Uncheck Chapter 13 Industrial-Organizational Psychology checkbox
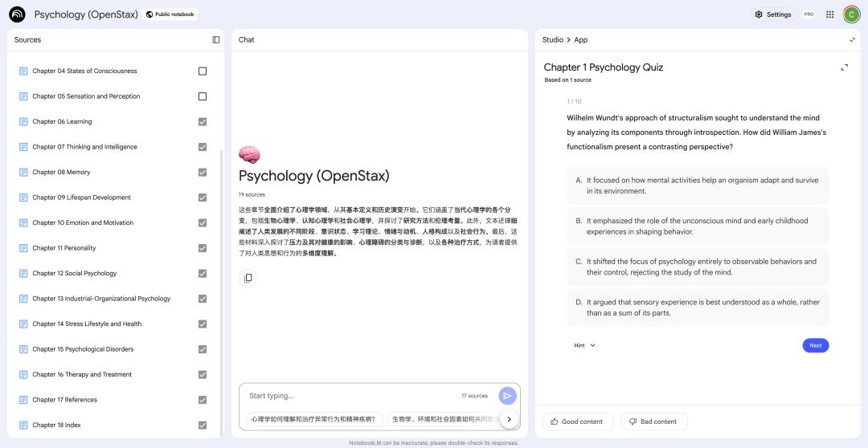 (203, 299)
